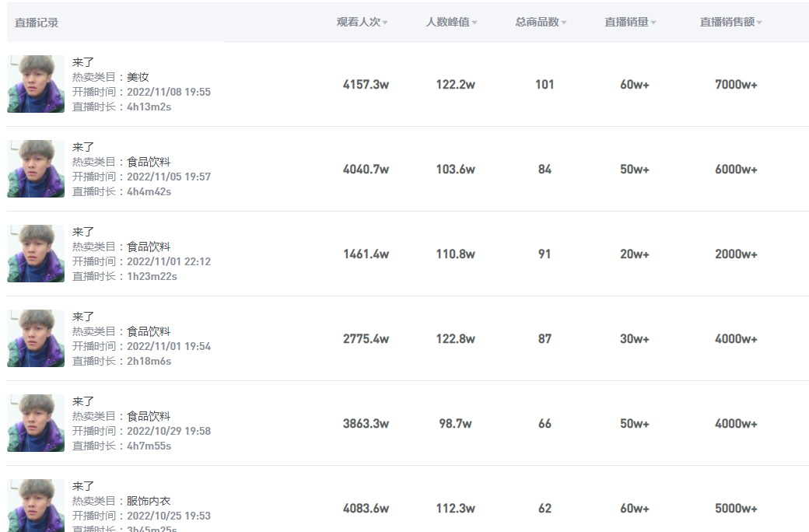
Task: Open thumbnail of 2022/11/08 19:55 live stream
Action: 36,84
